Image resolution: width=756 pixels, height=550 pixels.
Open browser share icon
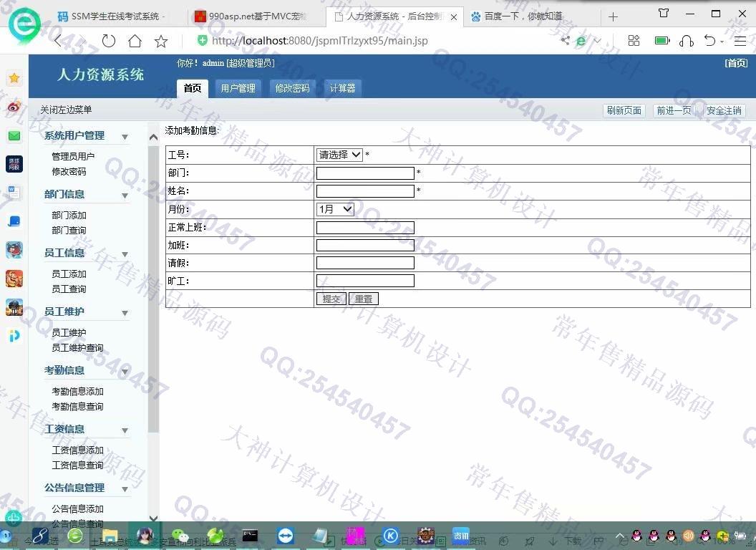[565, 41]
